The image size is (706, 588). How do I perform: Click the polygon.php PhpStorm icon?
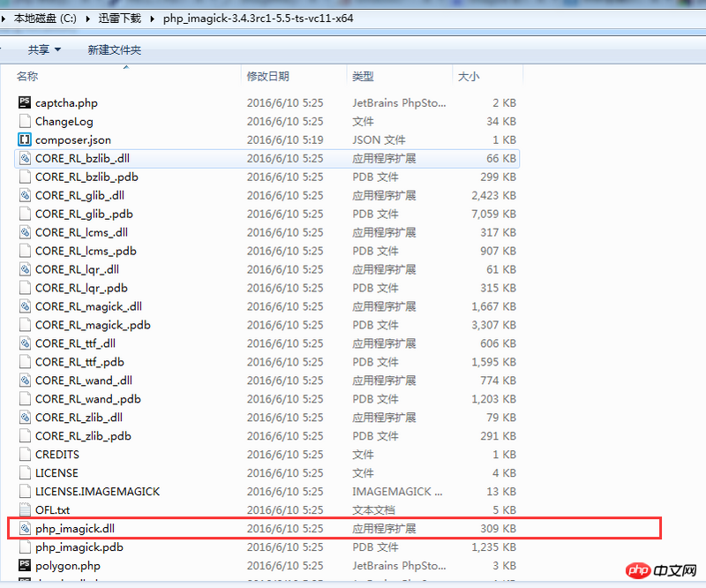coord(25,565)
